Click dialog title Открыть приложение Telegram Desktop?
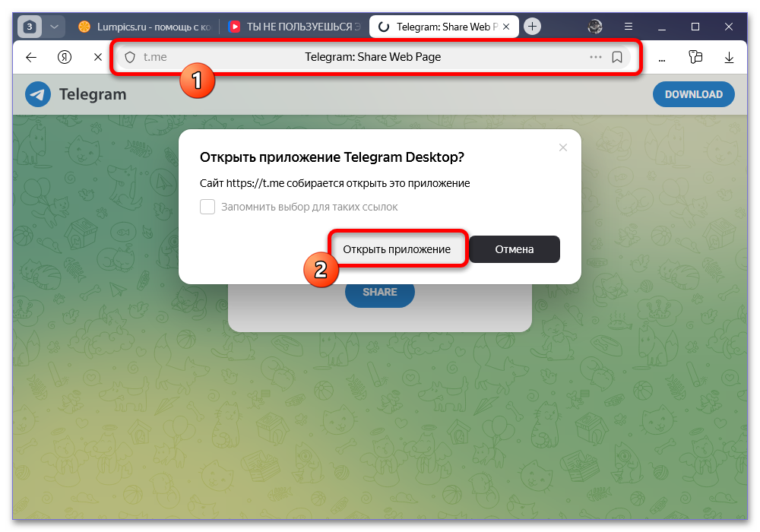Image resolution: width=760 pixels, height=532 pixels. (x=332, y=157)
